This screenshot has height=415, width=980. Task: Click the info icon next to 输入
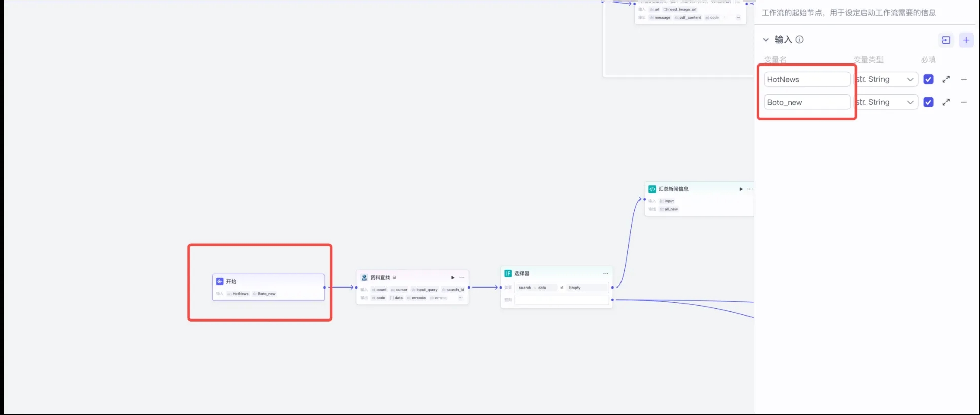(799, 40)
